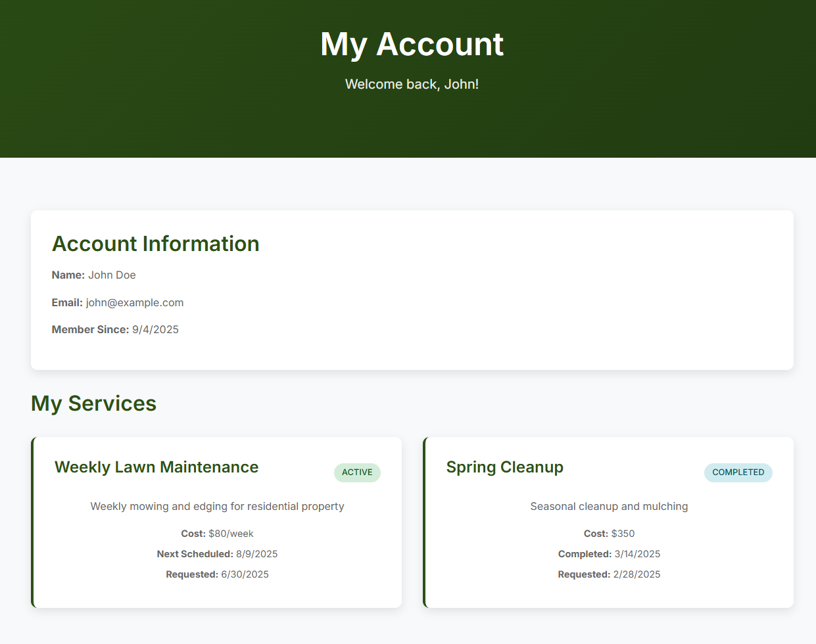Viewport: 816px width, 644px height.
Task: Click the Requested date 2/28/2025
Action: coord(636,575)
